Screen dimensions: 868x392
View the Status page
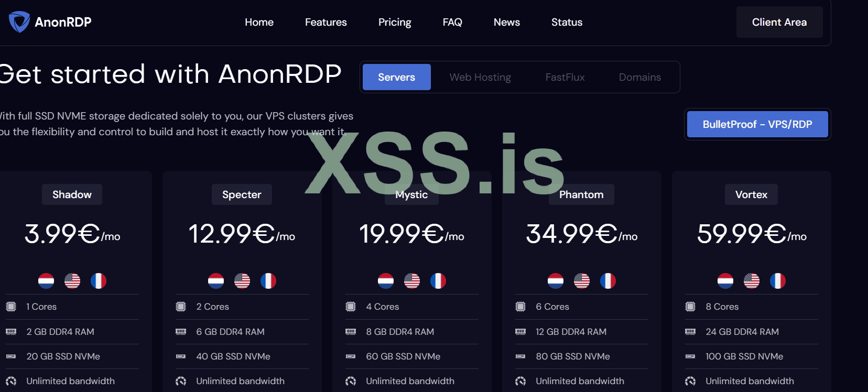567,22
